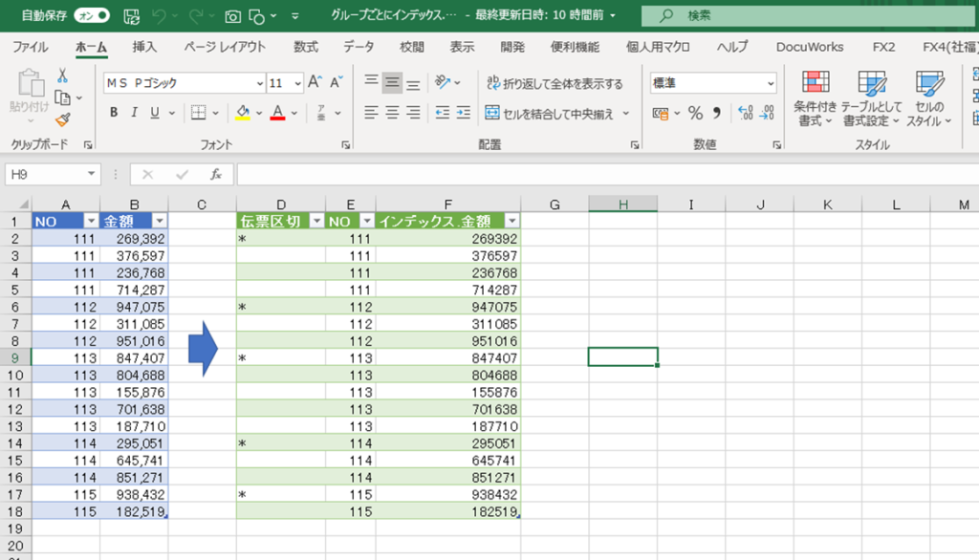Click the Percent Style icon
979x560 pixels.
tap(695, 113)
